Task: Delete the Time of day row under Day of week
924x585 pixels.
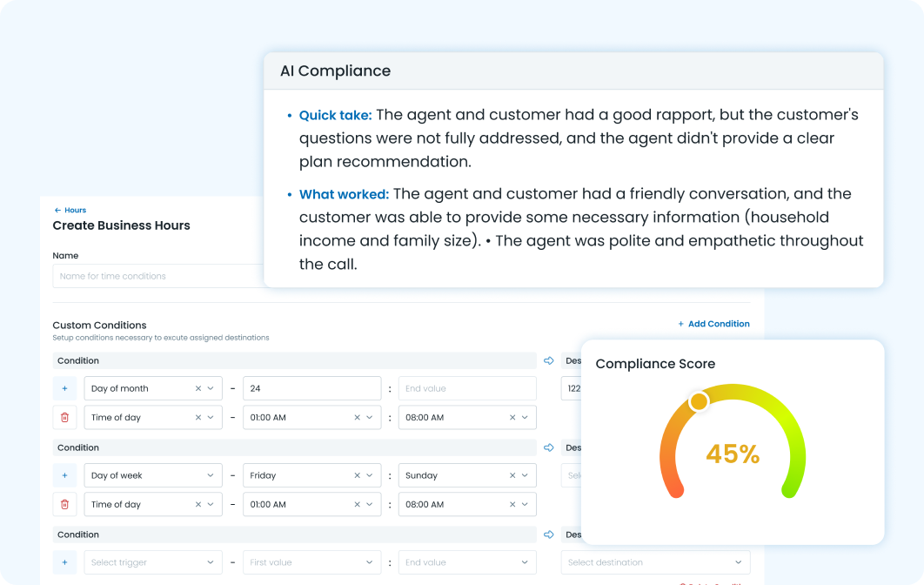Action: pyautogui.click(x=64, y=505)
